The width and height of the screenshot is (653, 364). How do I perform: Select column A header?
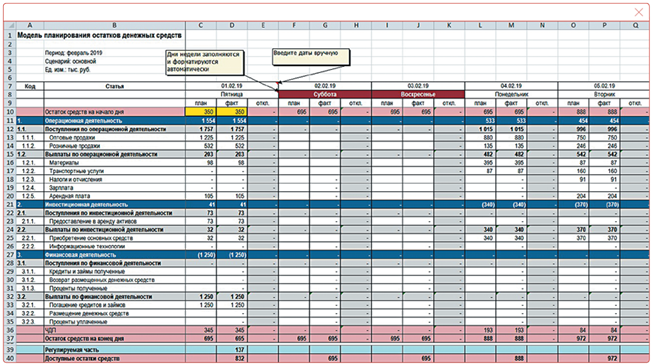pyautogui.click(x=30, y=25)
